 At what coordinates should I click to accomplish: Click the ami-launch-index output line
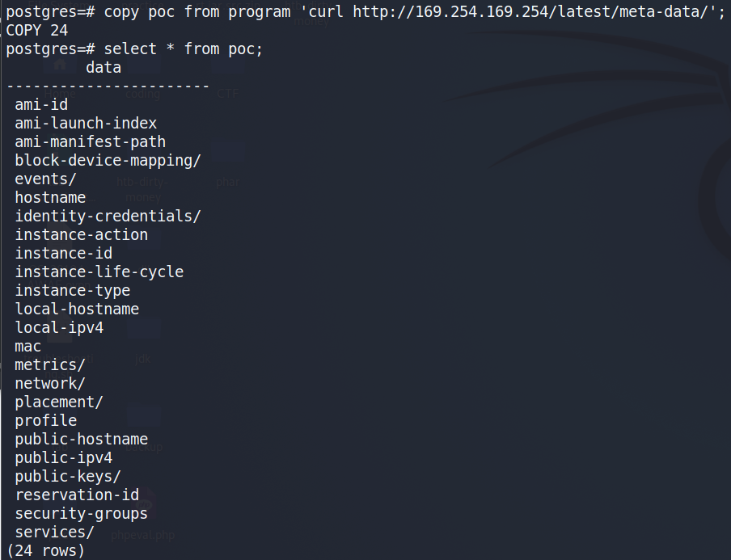tap(86, 123)
